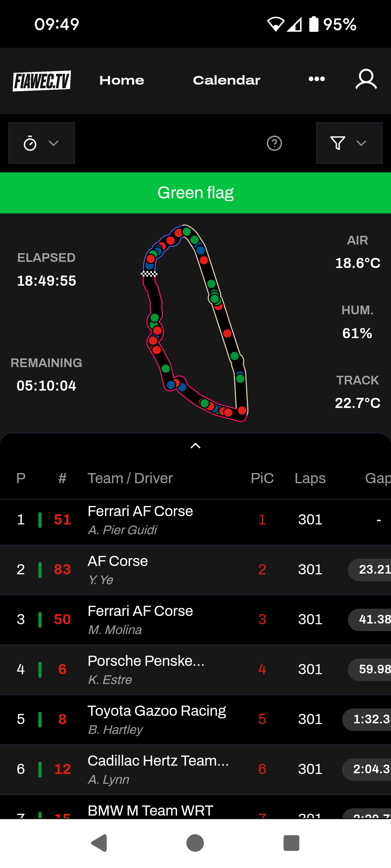Tap the Green flag status banner
Screen dimensions: 391x868
coord(195,193)
